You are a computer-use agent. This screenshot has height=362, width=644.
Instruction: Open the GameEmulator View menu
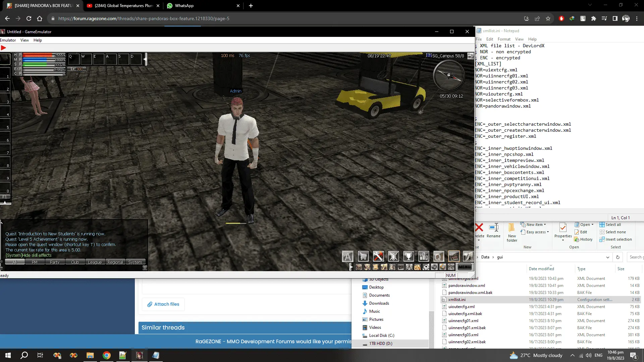point(24,40)
